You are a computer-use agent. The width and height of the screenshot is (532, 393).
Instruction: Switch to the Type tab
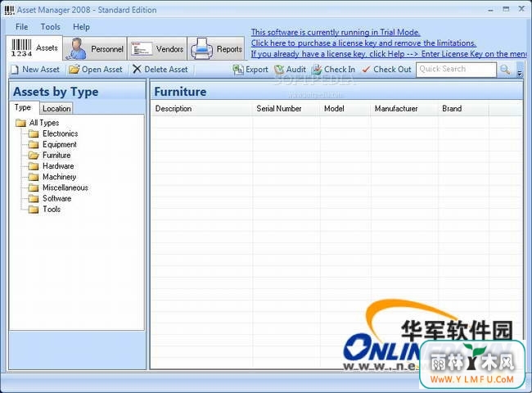point(23,107)
